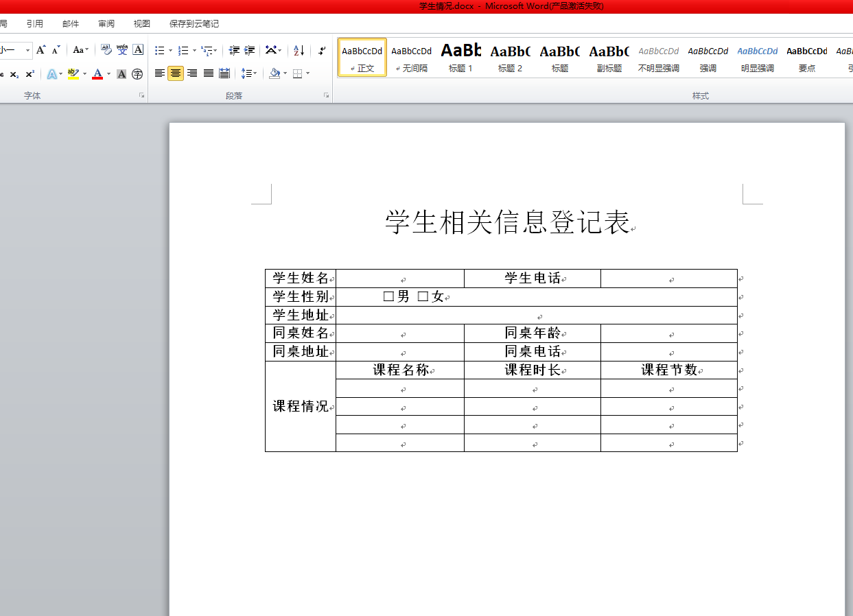Open the 视图 ribbon tab
The image size is (853, 616).
[x=141, y=23]
